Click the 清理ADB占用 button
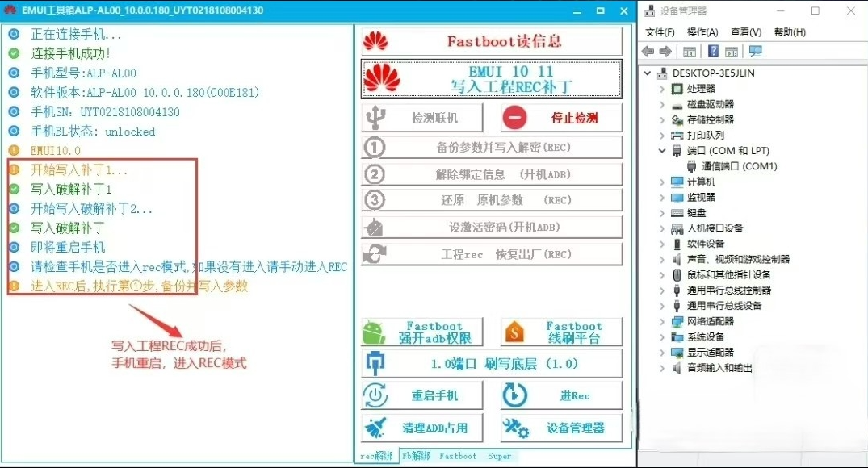The height and width of the screenshot is (468, 868). 421,428
